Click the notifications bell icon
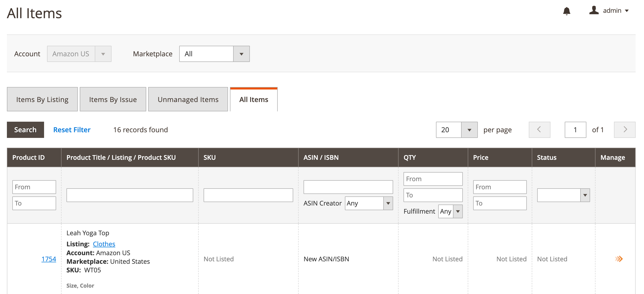The image size is (644, 294). tap(566, 11)
